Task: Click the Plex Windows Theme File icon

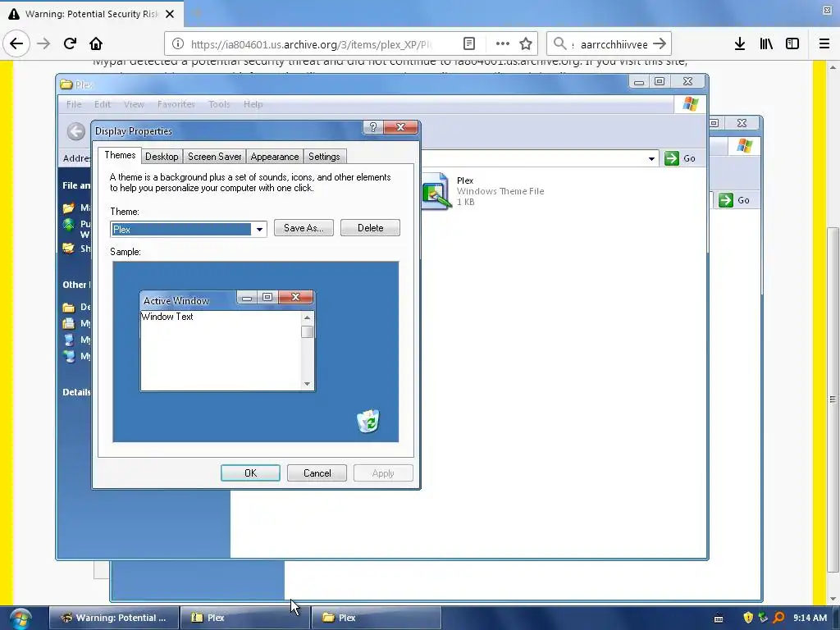Action: coord(435,191)
